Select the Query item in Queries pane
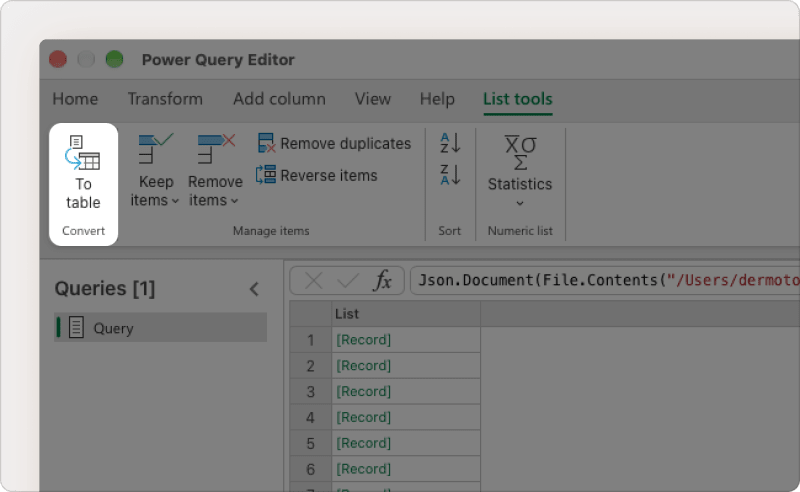Image resolution: width=800 pixels, height=492 pixels. pos(160,328)
